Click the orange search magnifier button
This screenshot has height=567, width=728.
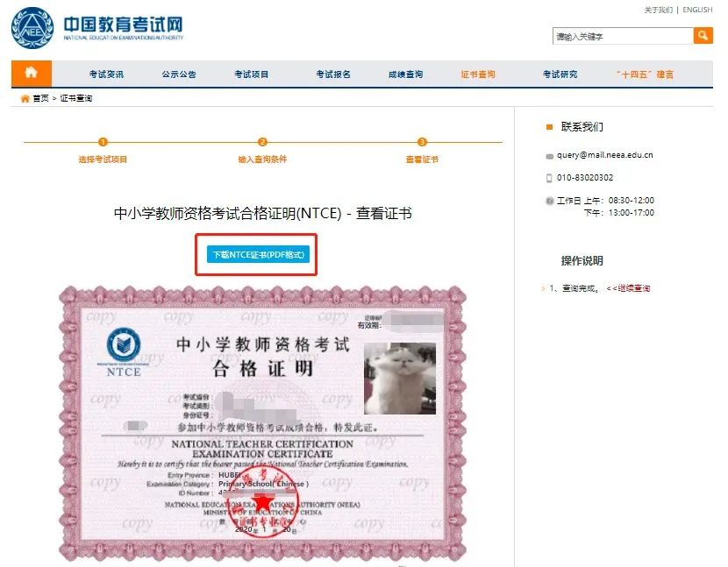click(x=703, y=36)
